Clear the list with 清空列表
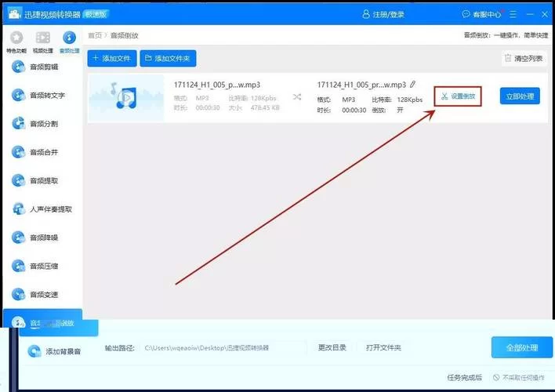 (524, 59)
